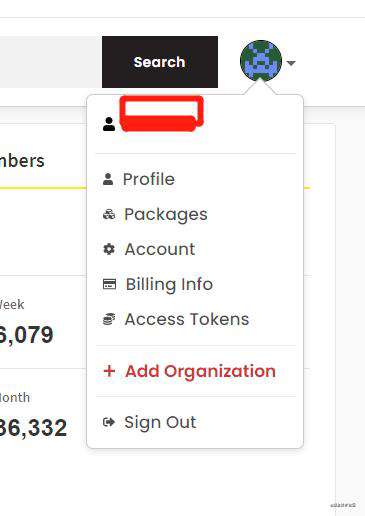Go to Account settings
This screenshot has height=516, width=365.
pyautogui.click(x=160, y=249)
